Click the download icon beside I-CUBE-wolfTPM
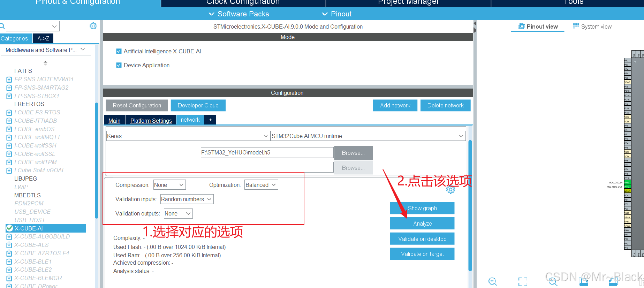This screenshot has height=288, width=644. coord(9,162)
